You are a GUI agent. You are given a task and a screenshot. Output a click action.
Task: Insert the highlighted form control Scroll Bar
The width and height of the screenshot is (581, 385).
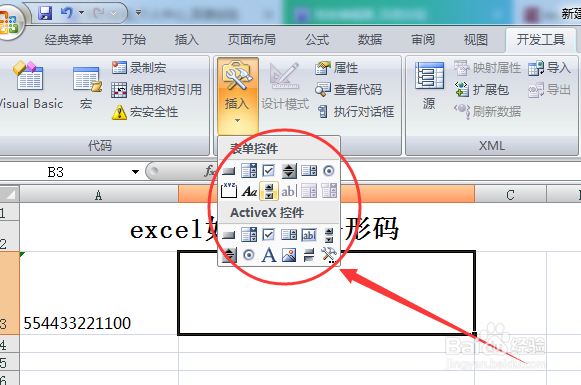(x=269, y=191)
